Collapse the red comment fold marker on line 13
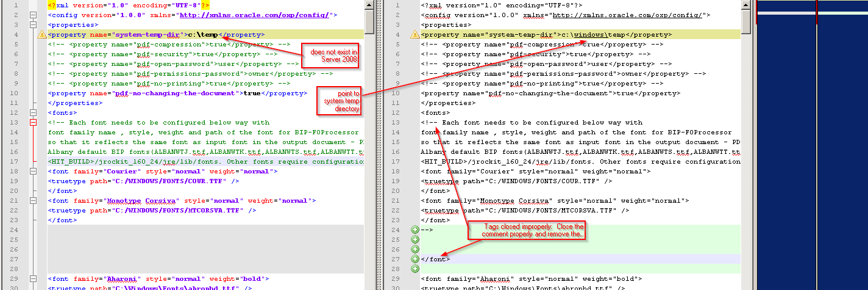Viewport: 868px width, 290px height. [34, 123]
